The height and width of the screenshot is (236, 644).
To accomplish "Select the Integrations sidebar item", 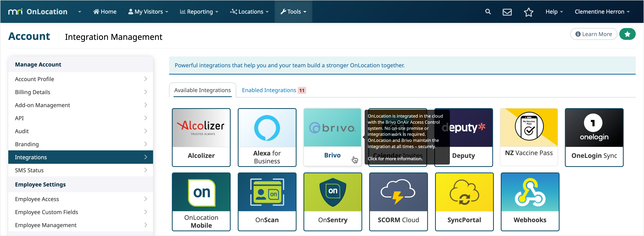I will [80, 157].
